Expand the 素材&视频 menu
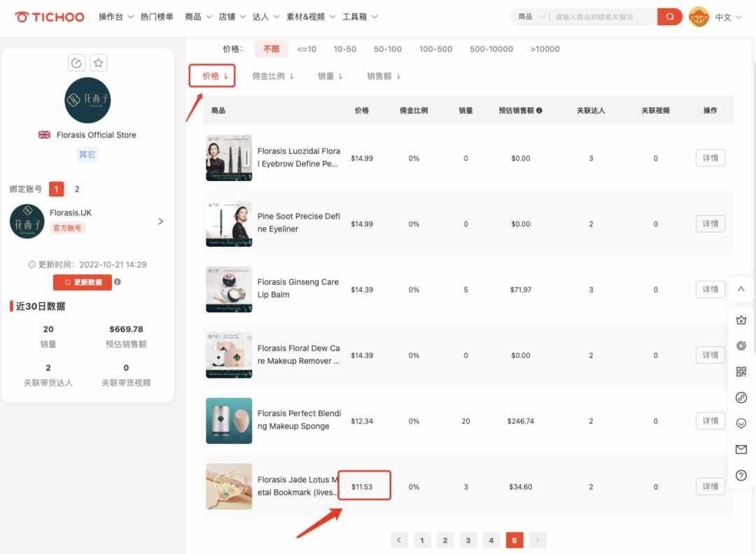This screenshot has width=756, height=554. pos(311,17)
